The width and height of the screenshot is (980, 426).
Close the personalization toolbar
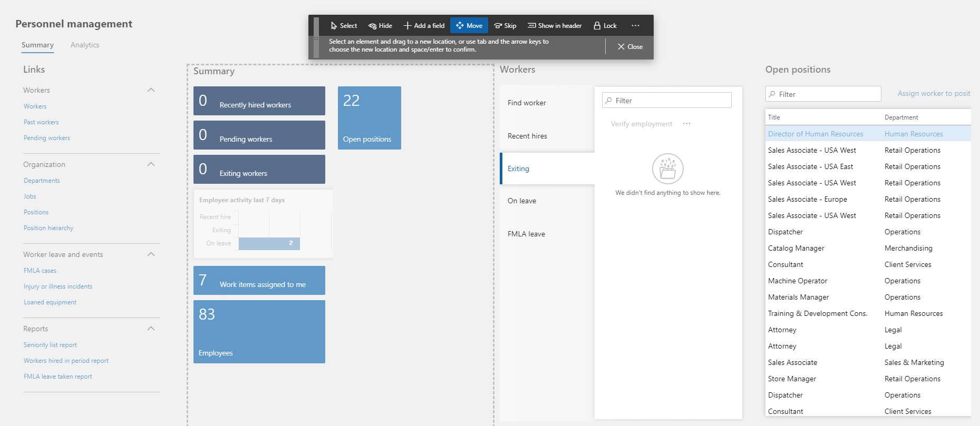click(x=630, y=47)
